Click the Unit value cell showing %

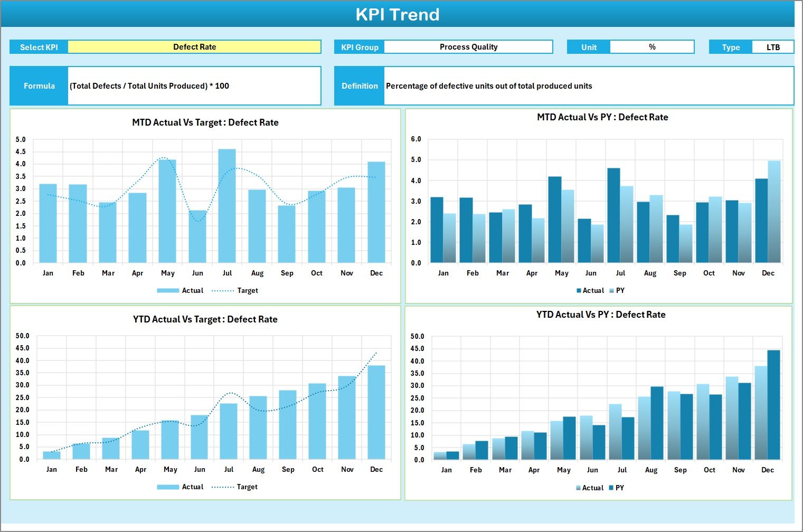point(651,47)
